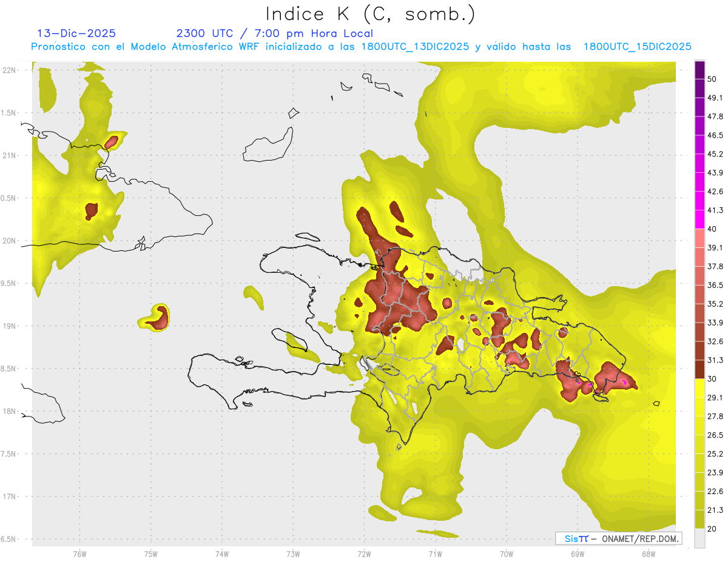The image size is (728, 562).
Task: Click longitude label '74W'
Action: tap(222, 554)
